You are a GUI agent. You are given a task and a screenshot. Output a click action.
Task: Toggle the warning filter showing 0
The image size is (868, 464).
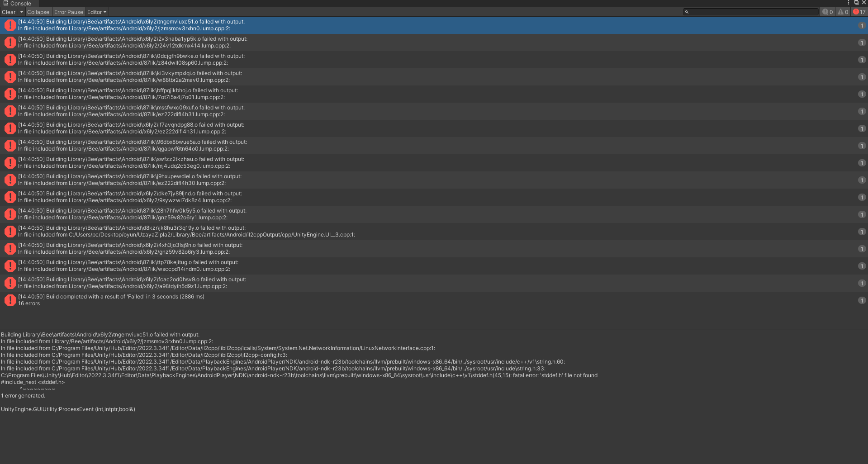tap(843, 12)
